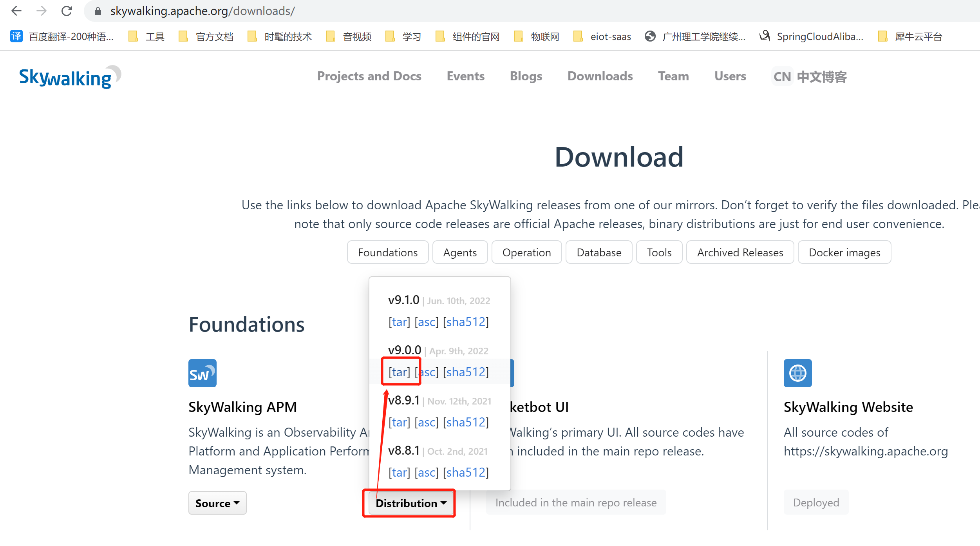
Task: Jump to the Foundations section button
Action: [388, 252]
